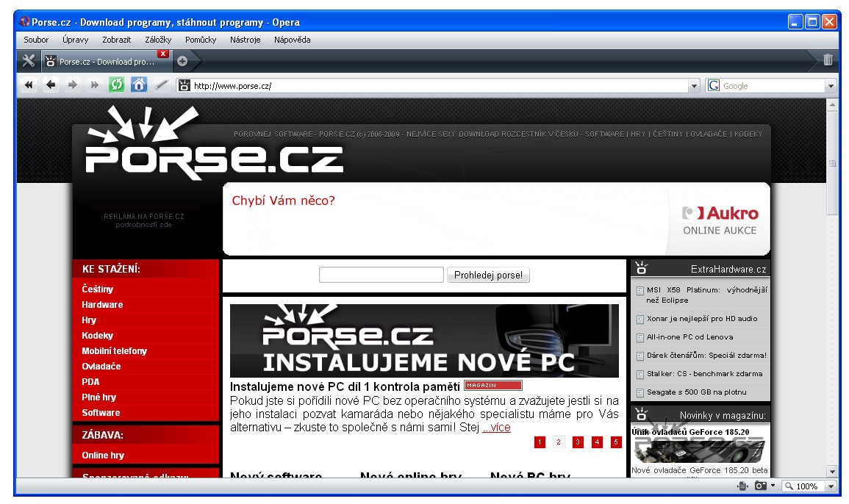This screenshot has height=504, width=849.
Task: Open the closed tabs trash icon
Action: pyautogui.click(x=828, y=60)
